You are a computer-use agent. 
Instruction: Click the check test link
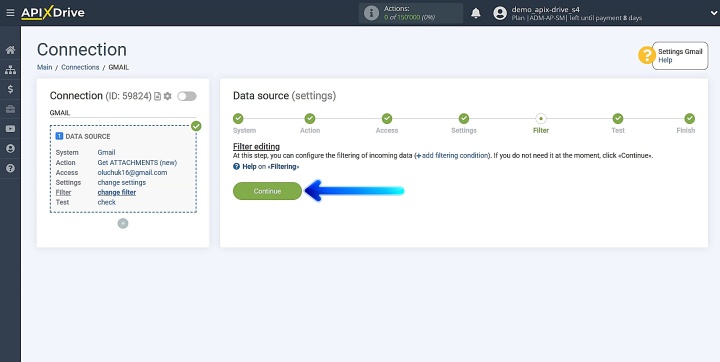pos(107,202)
